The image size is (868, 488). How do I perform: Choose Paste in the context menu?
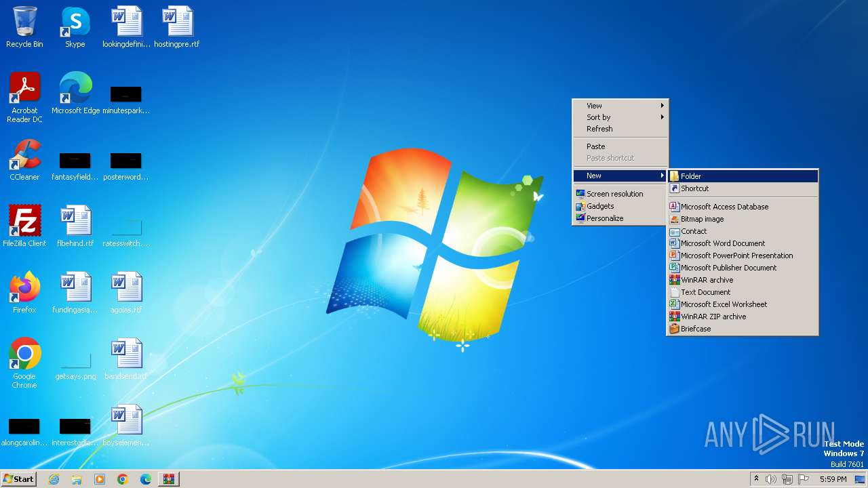[620, 146]
